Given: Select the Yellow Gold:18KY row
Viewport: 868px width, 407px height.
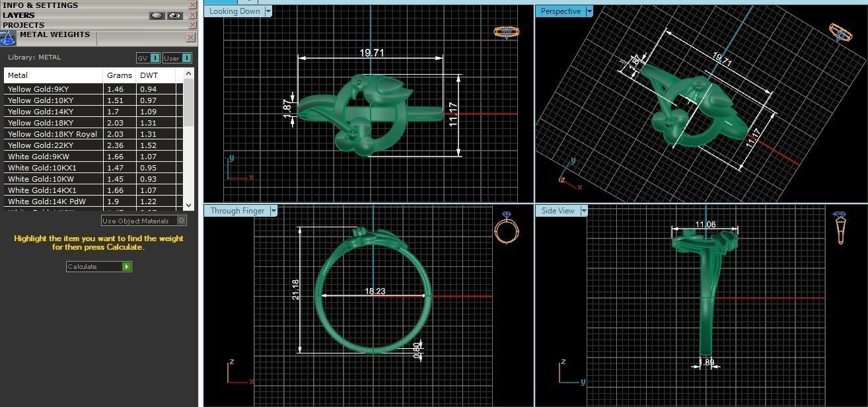Looking at the screenshot, I should coord(94,123).
